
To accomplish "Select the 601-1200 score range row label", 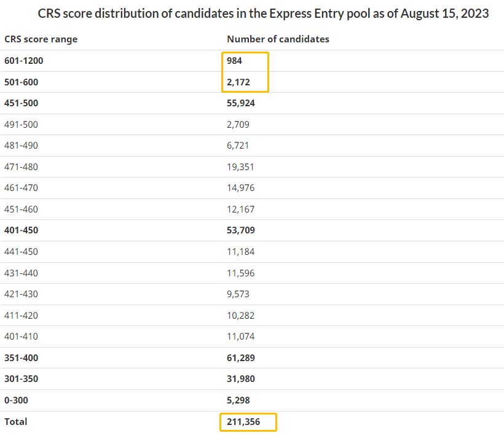I will pyautogui.click(x=24, y=61).
